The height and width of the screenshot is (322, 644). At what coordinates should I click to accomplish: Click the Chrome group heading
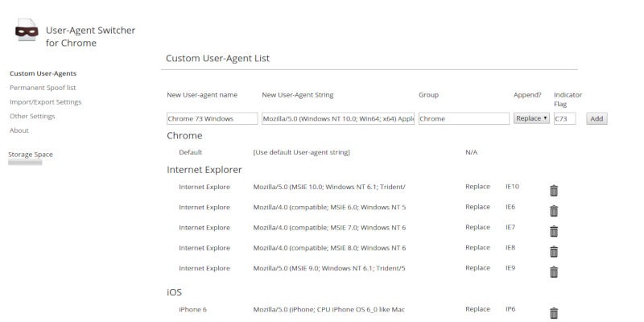184,135
